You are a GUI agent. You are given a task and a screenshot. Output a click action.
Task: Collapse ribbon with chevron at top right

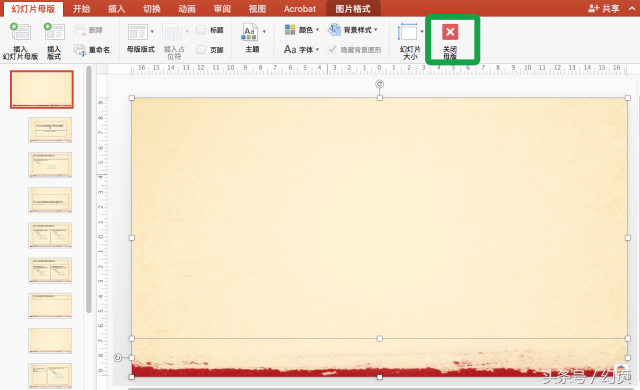(x=632, y=8)
